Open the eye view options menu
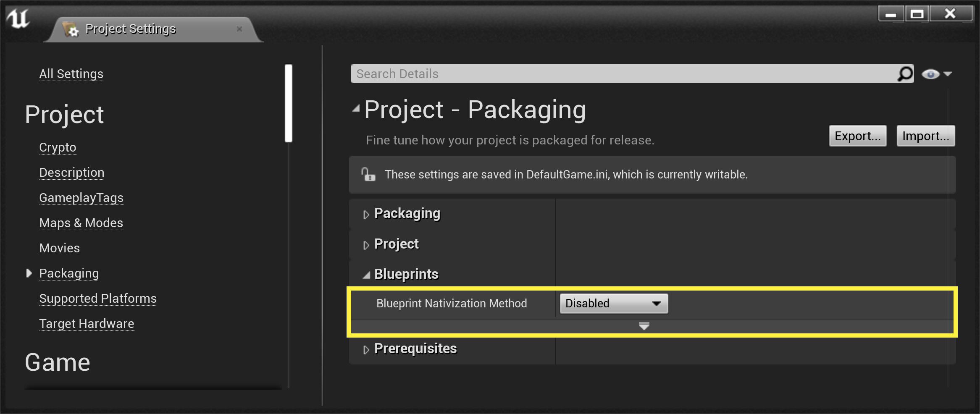Image resolution: width=980 pixels, height=414 pixels. pos(936,74)
